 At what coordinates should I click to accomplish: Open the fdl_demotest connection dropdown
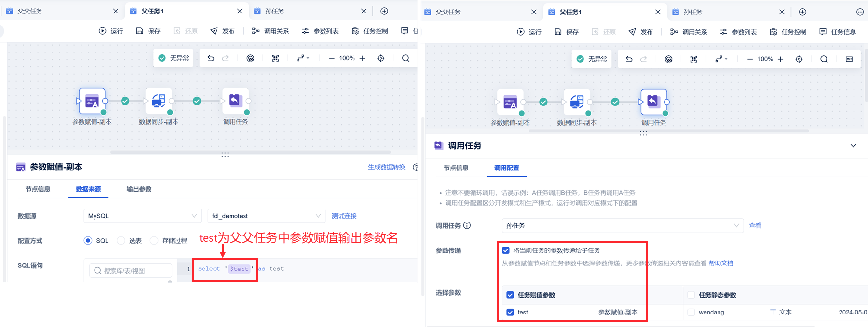click(x=266, y=216)
